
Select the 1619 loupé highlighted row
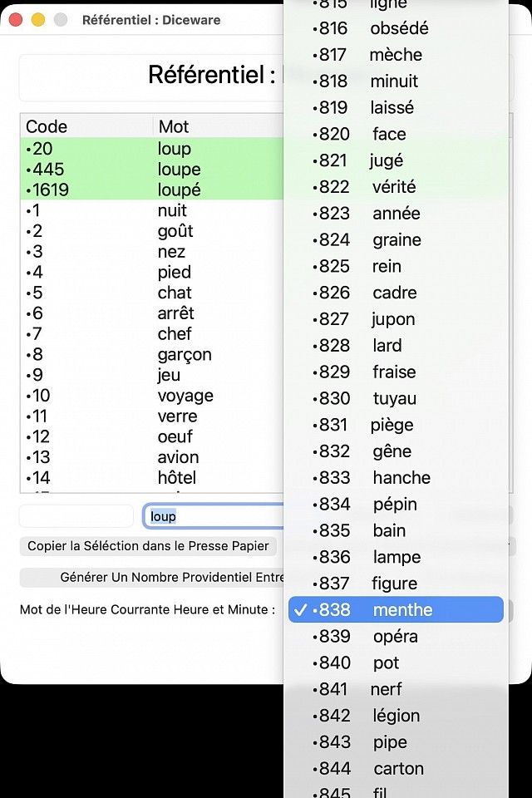tap(150, 190)
